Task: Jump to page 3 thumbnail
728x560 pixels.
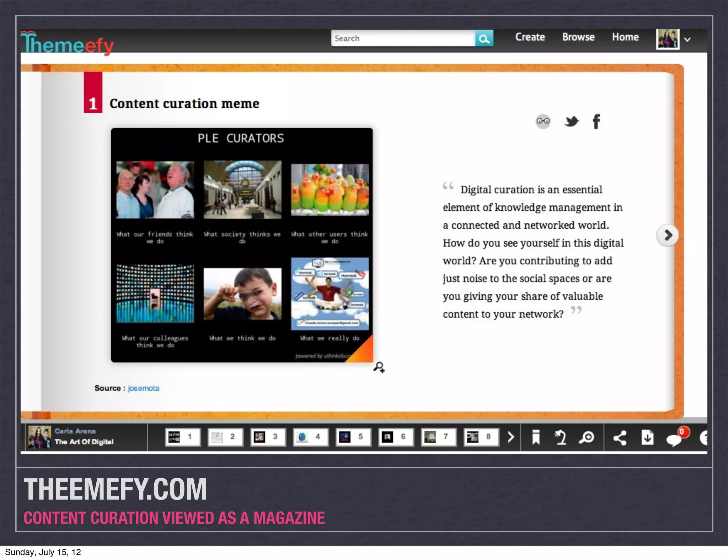Action: click(268, 437)
